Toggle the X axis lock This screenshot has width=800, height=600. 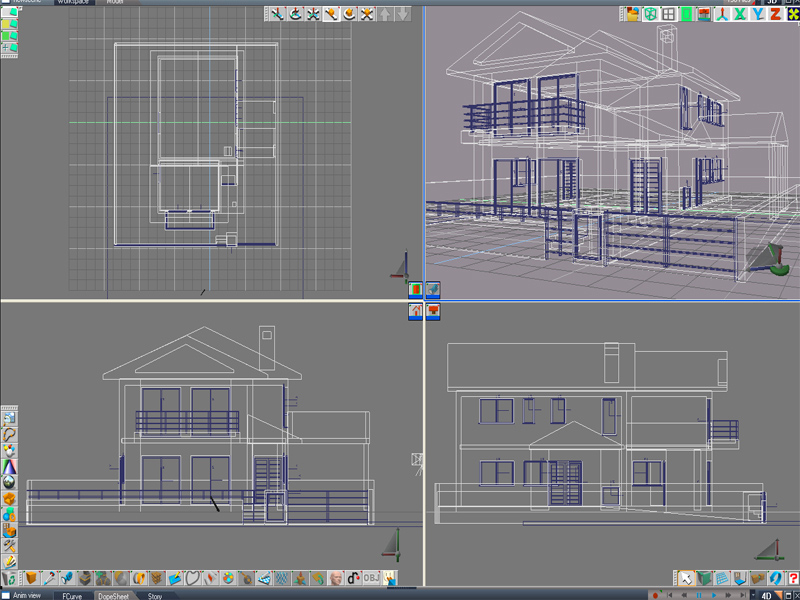740,14
